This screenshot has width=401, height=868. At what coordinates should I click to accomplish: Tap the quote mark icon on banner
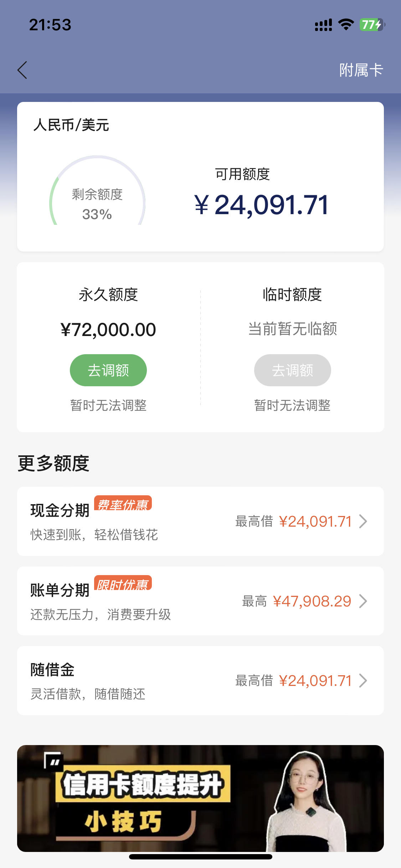tap(53, 761)
